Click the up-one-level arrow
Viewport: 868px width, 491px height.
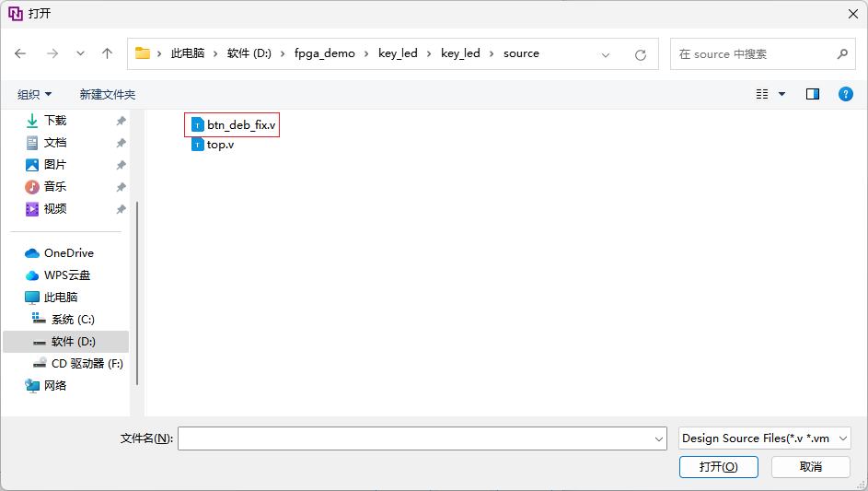[x=107, y=54]
